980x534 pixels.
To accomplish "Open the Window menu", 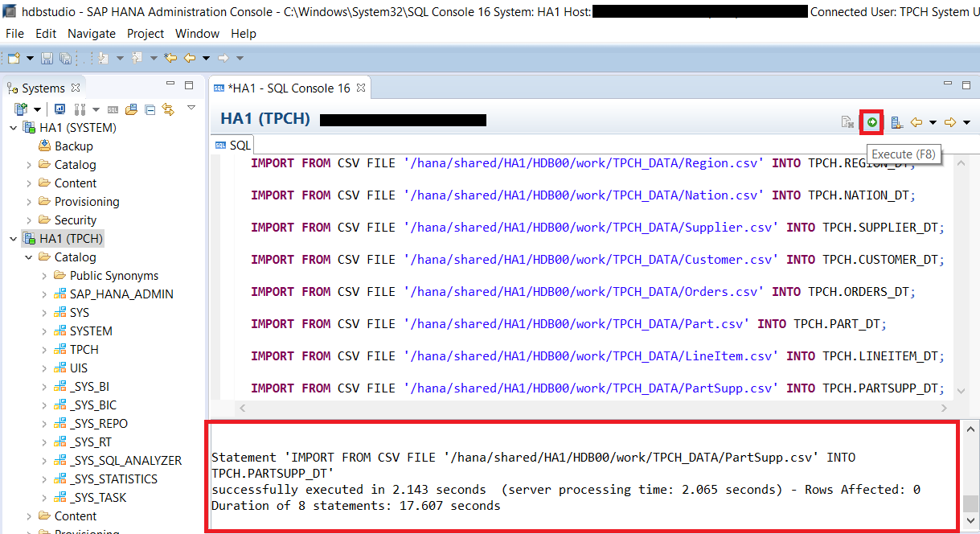I will tap(197, 34).
